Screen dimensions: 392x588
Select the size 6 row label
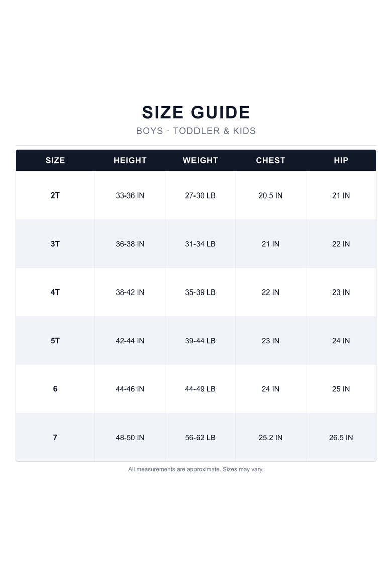point(55,389)
